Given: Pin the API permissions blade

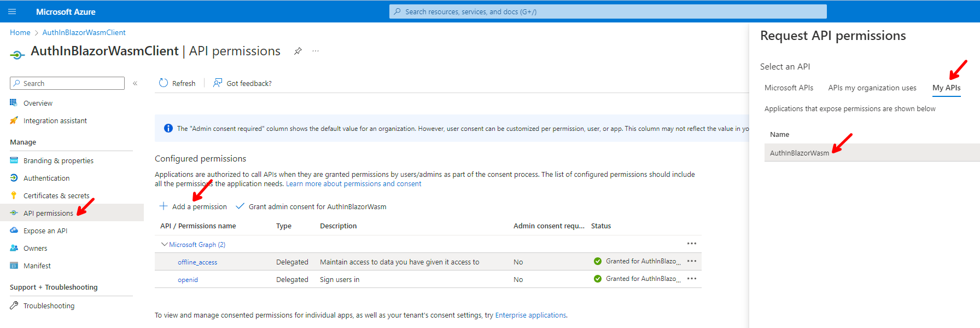Looking at the screenshot, I should click(x=298, y=51).
